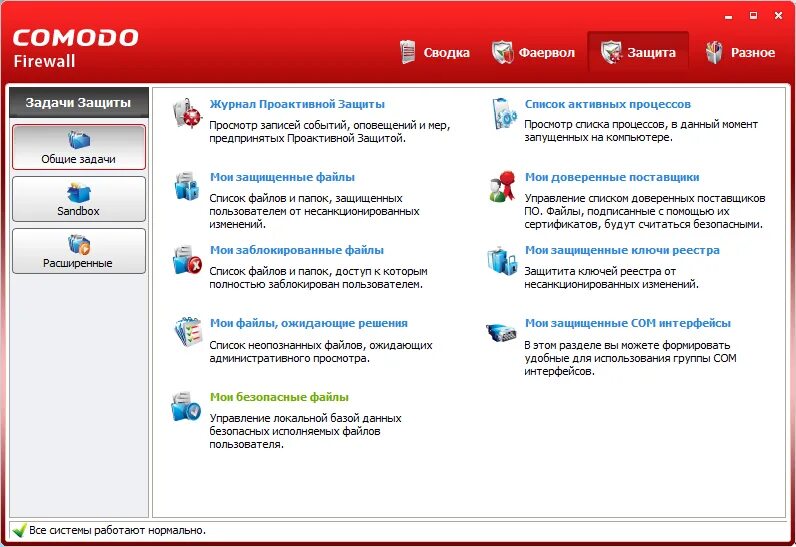Click status text Все системы работают нормально
The image size is (796, 547).
click(x=117, y=530)
